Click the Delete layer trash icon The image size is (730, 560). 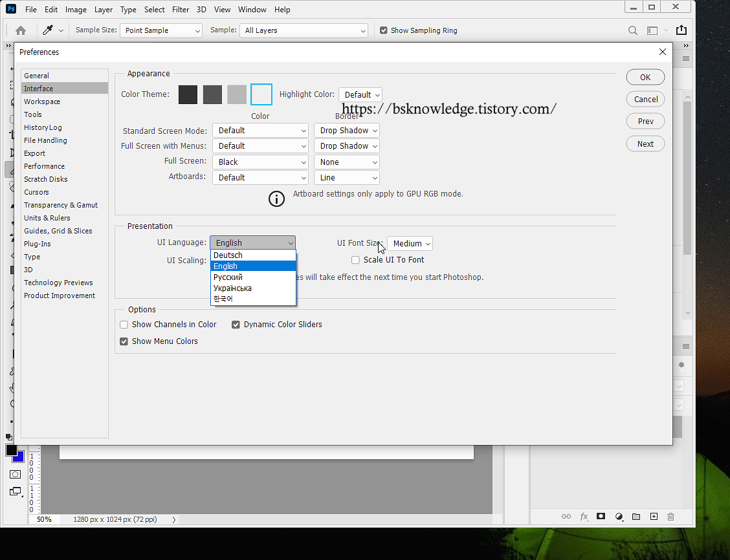671,517
